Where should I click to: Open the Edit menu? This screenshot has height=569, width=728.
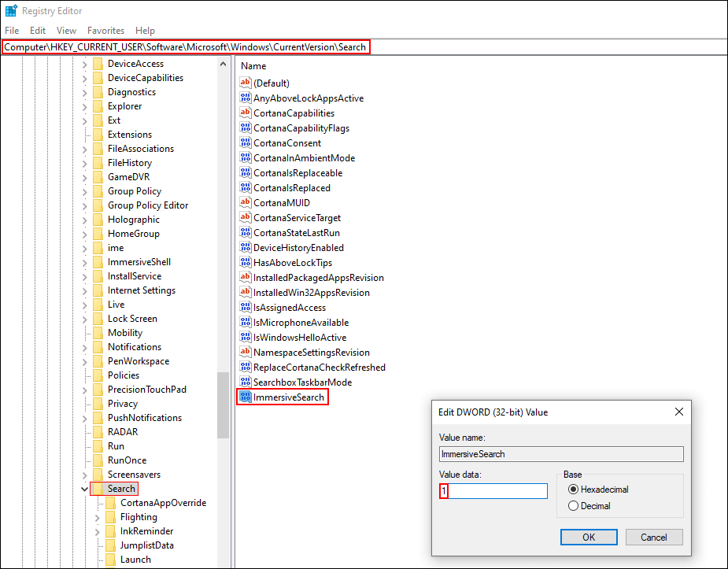38,30
